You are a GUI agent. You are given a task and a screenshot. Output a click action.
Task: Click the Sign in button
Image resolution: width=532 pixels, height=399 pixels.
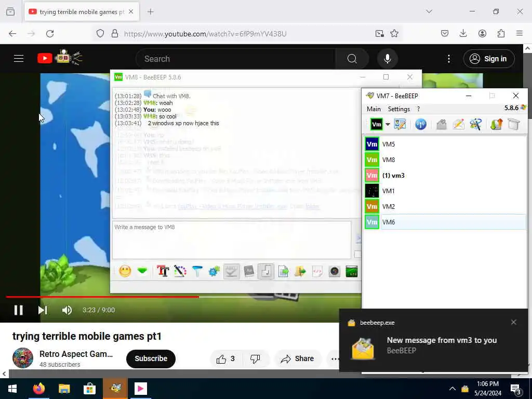click(x=488, y=59)
